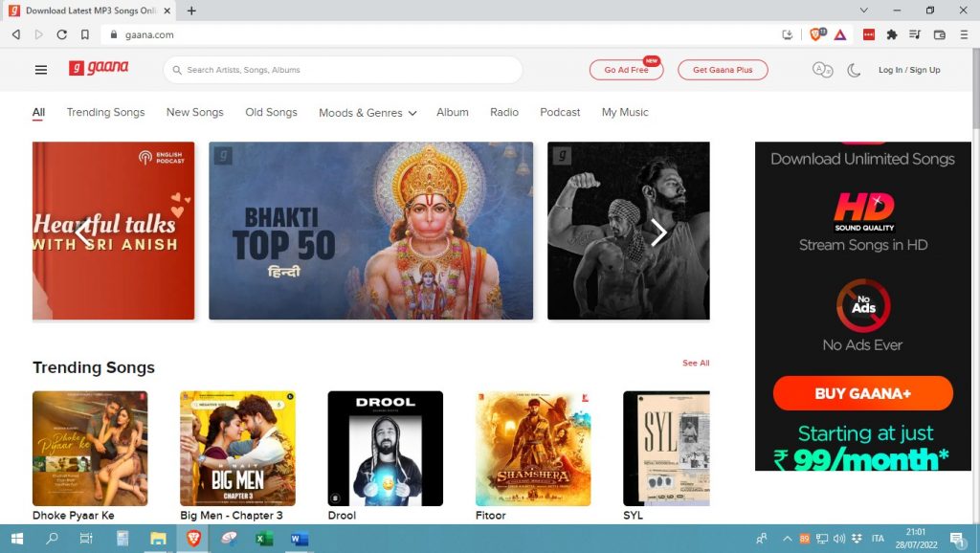This screenshot has height=553, width=980.
Task: Toggle the bookmark star on address bar
Action: point(85,33)
